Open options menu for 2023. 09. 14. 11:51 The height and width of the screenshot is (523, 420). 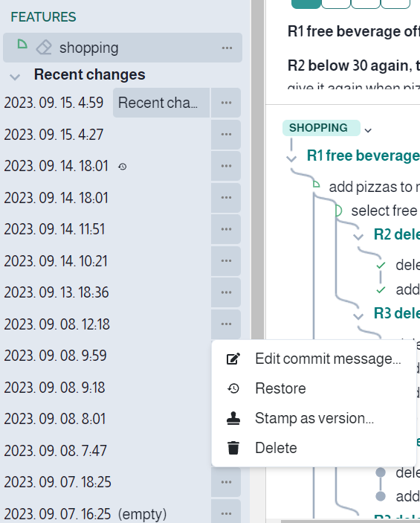226,229
